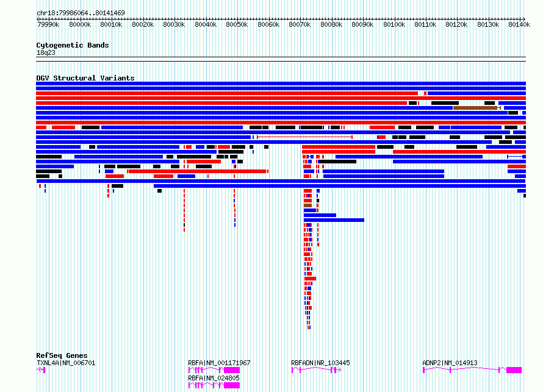Open the ADNP2|NM_014913 gene label
This screenshot has width=543, height=392.
[450, 363]
